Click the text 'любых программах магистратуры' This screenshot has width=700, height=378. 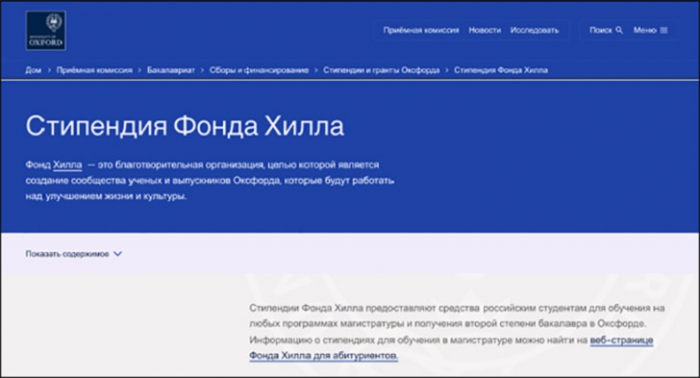pyautogui.click(x=326, y=324)
